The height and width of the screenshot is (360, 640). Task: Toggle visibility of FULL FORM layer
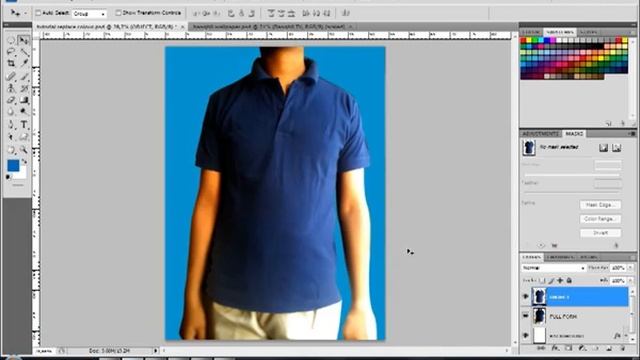(x=526, y=316)
